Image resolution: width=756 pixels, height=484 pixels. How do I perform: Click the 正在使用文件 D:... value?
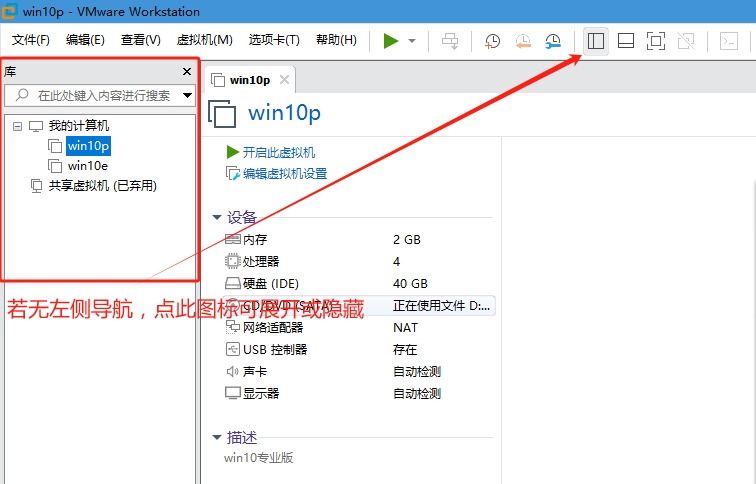pyautogui.click(x=442, y=306)
